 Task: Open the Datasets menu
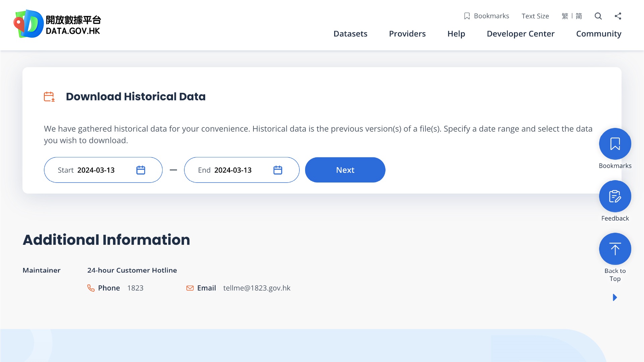(x=350, y=33)
